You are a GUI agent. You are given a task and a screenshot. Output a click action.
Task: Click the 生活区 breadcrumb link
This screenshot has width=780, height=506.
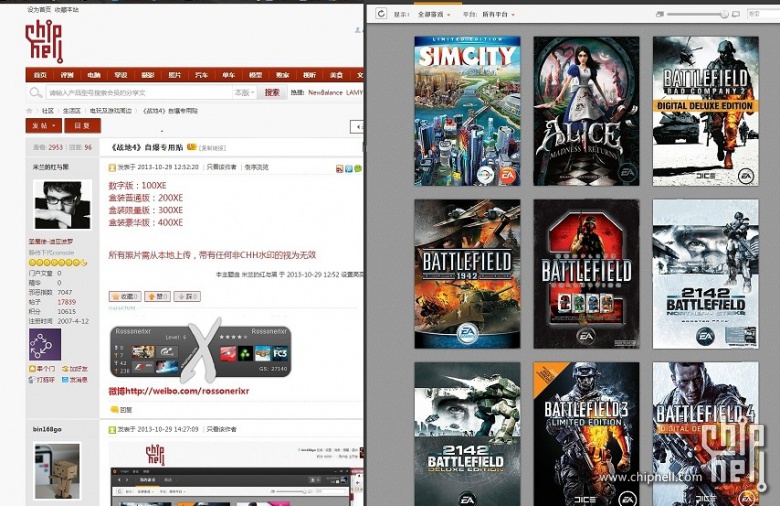72,111
